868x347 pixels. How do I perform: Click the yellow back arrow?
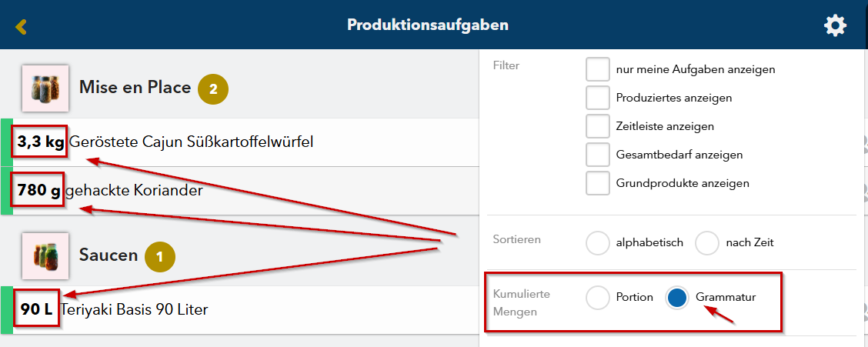[21, 26]
